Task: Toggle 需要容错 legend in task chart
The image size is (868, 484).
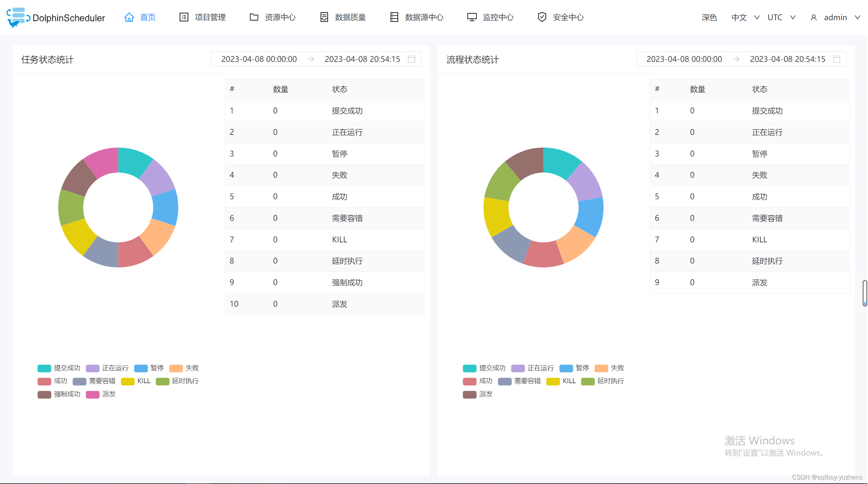Action: coord(94,381)
